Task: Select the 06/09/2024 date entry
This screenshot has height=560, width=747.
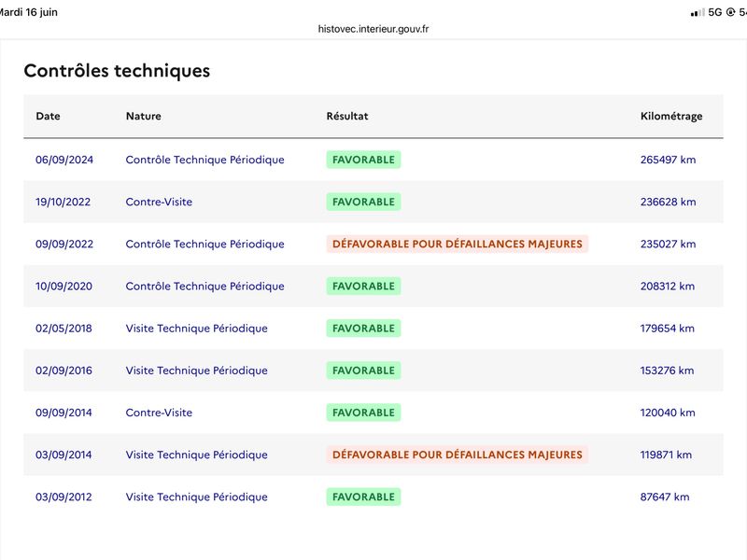Action: (x=64, y=160)
